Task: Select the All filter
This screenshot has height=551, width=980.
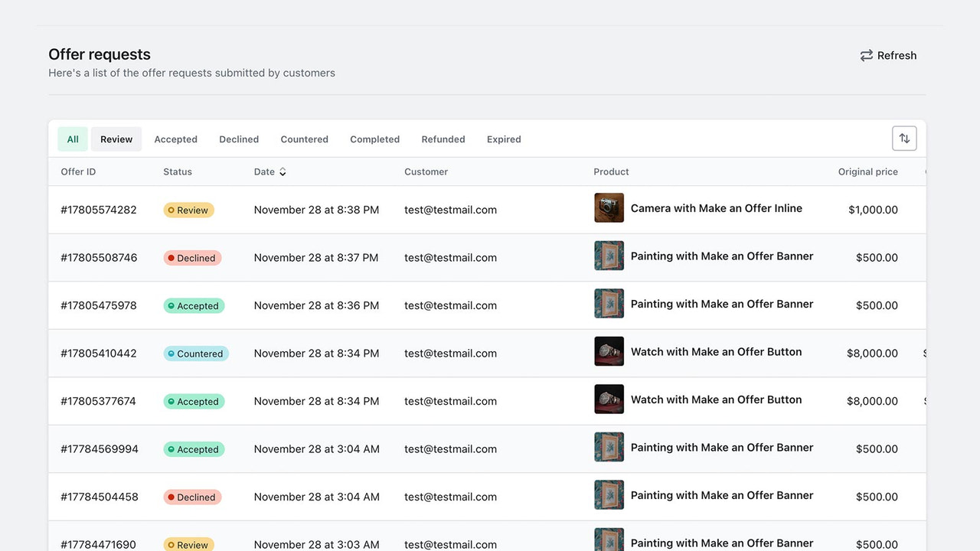Action: (x=72, y=139)
